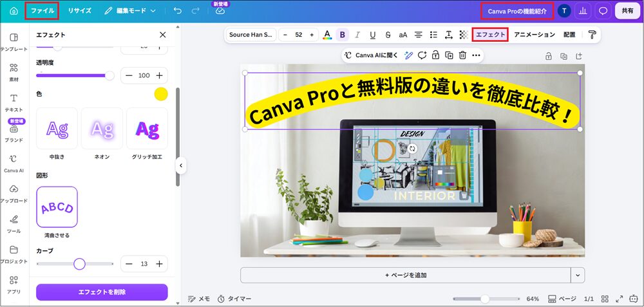Image resolution: width=644 pixels, height=307 pixels.
Task: Increase font size with plus
Action: (x=312, y=35)
